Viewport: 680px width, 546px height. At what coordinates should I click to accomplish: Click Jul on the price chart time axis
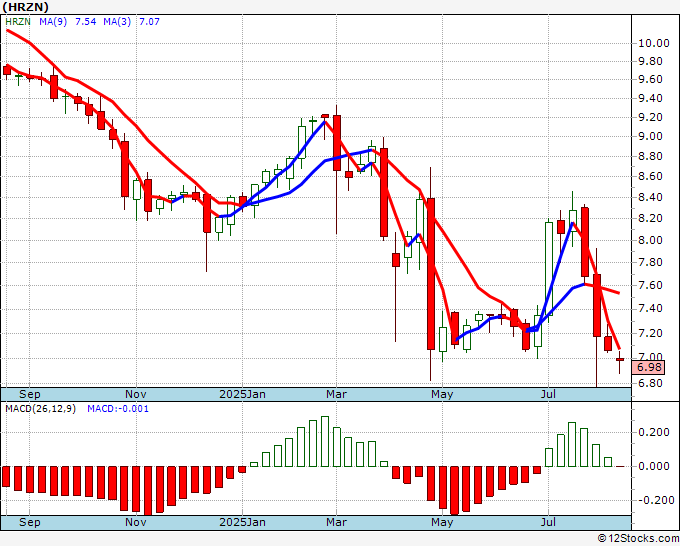549,394
